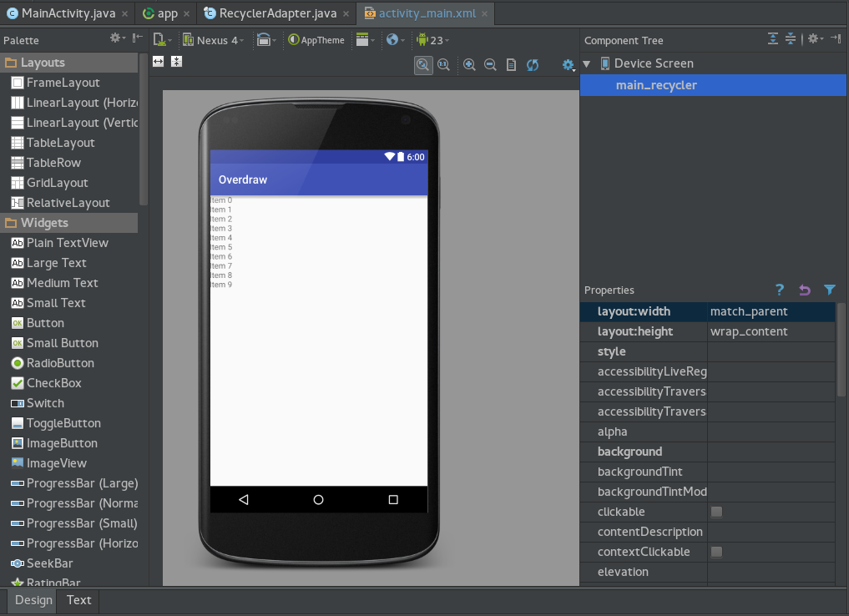Open Properties help with question mark icon
849x616 pixels.
coord(779,290)
